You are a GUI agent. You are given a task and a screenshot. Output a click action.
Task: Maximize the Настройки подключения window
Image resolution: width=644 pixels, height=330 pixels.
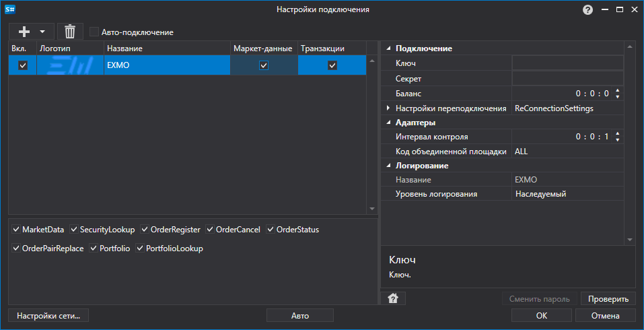[x=620, y=10]
